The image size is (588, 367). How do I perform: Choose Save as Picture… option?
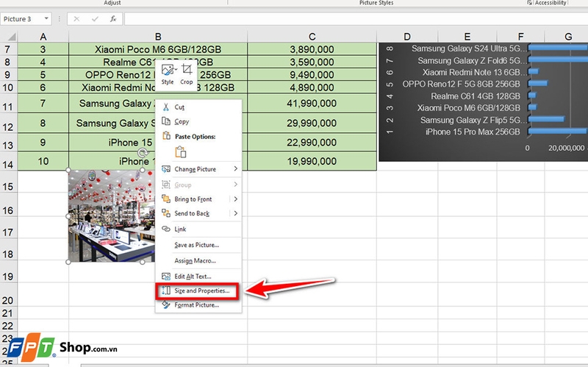pyautogui.click(x=196, y=245)
